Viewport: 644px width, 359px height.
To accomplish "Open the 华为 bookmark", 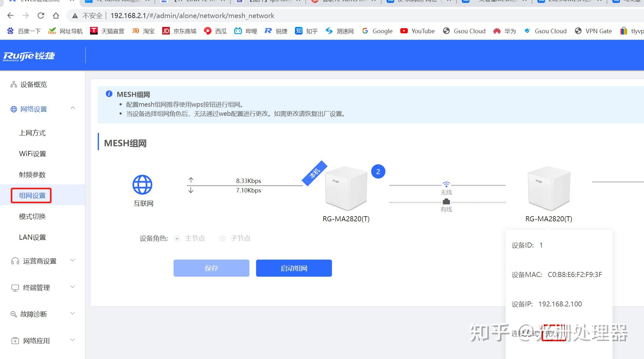I will click(505, 31).
